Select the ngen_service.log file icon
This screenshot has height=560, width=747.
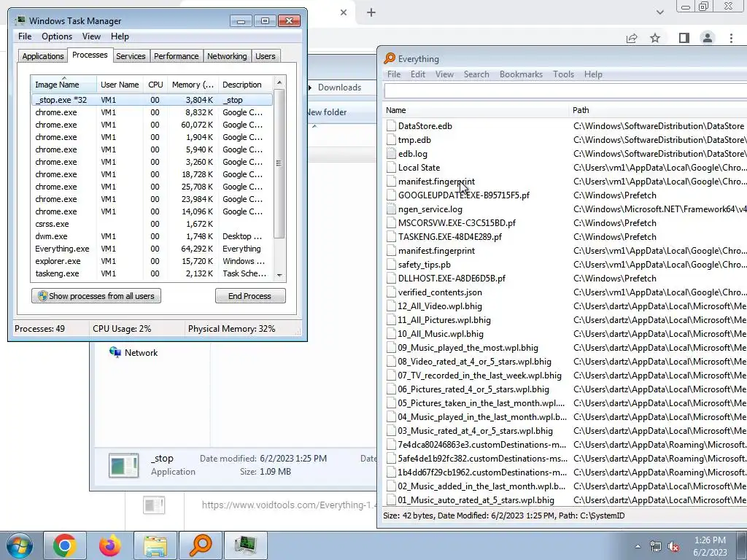(392, 209)
